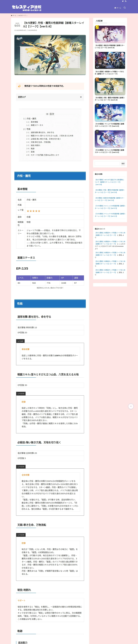Jump to 通常攻撃:悪を討ち、命を守る in contents
Screen dimensions: 138x644
point(43,132)
